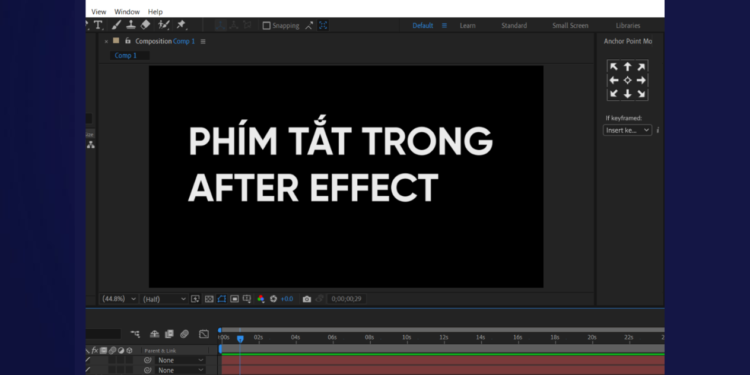Viewport: 750px width, 375px height.
Task: Open grid and guide options
Action: click(247, 299)
